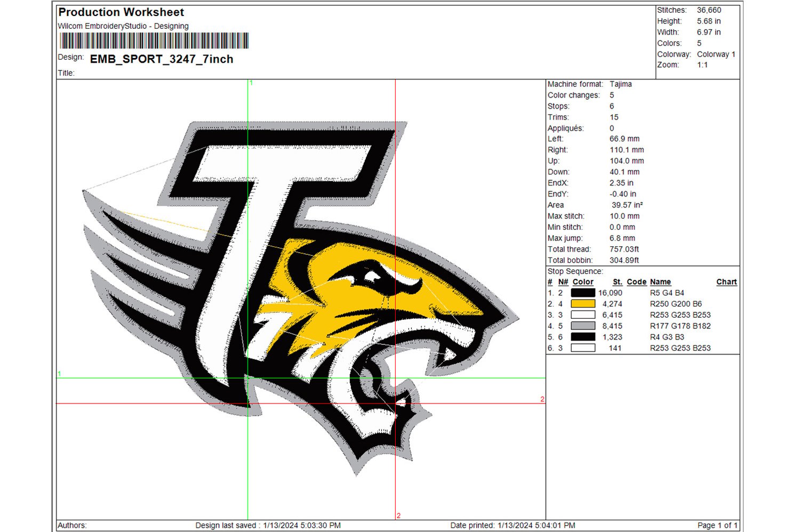
Task: Click the N# column header
Action: (563, 282)
